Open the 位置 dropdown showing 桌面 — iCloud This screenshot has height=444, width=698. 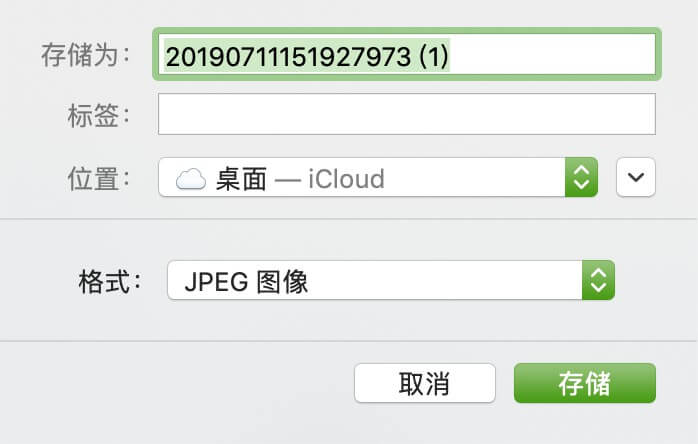378,177
